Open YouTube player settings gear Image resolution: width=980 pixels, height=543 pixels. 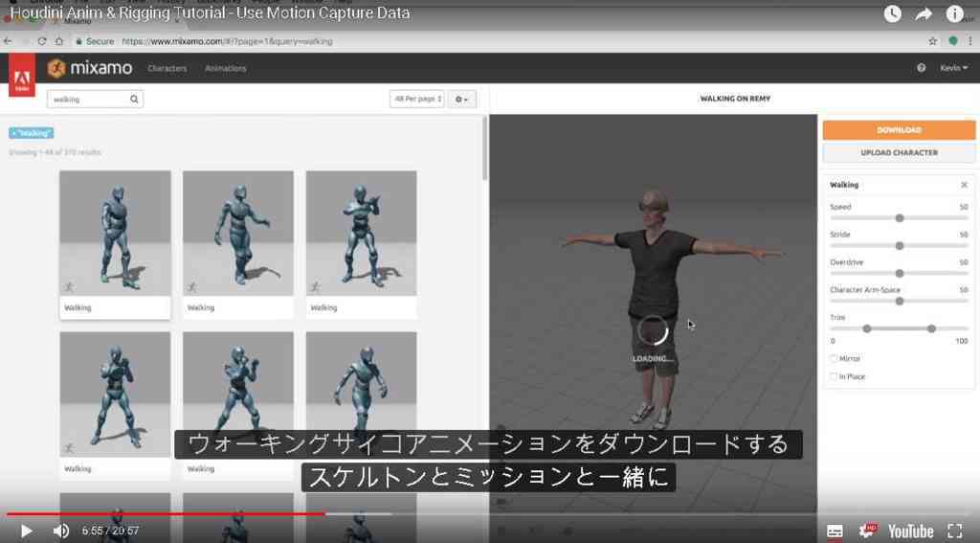click(x=867, y=532)
